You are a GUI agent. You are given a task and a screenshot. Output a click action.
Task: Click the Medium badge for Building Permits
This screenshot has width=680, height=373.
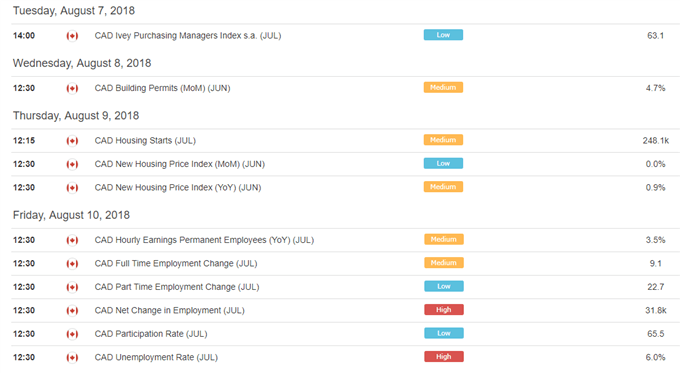[x=443, y=87]
